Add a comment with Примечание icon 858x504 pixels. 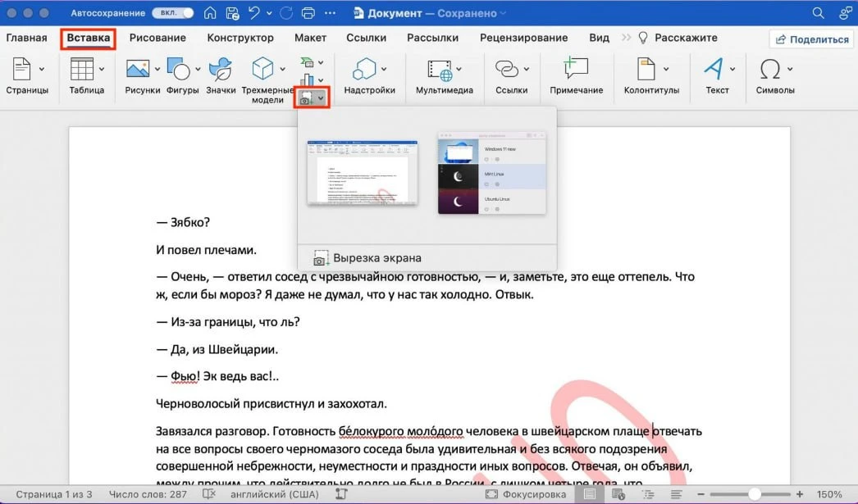[576, 69]
